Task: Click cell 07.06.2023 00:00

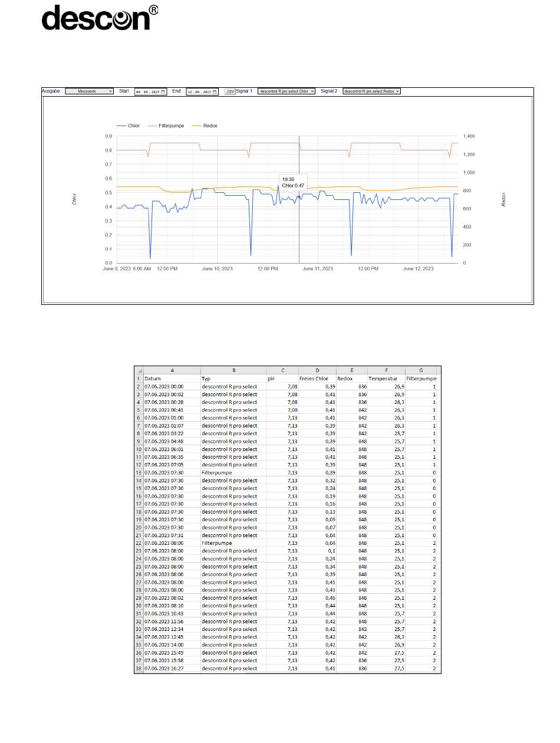Action: click(x=172, y=386)
